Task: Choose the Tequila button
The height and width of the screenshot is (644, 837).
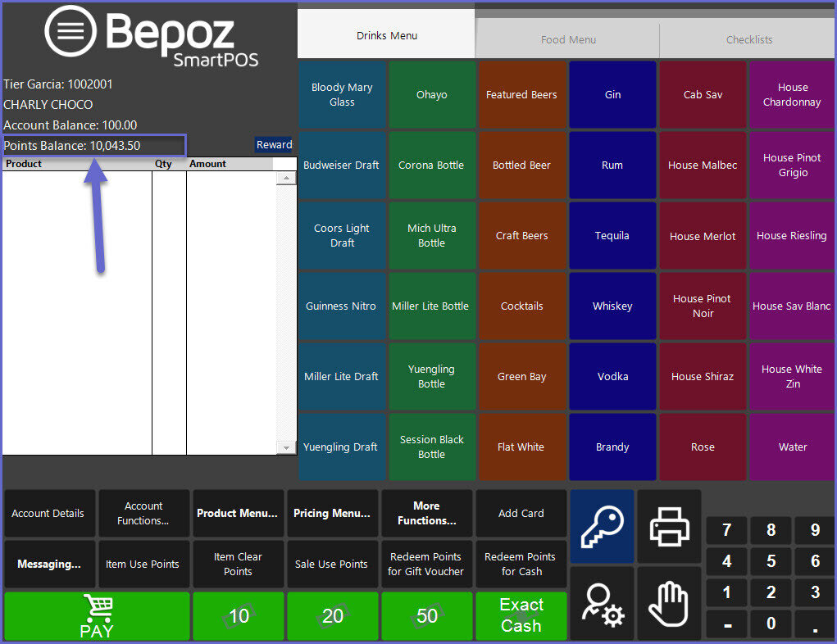Action: [612, 235]
